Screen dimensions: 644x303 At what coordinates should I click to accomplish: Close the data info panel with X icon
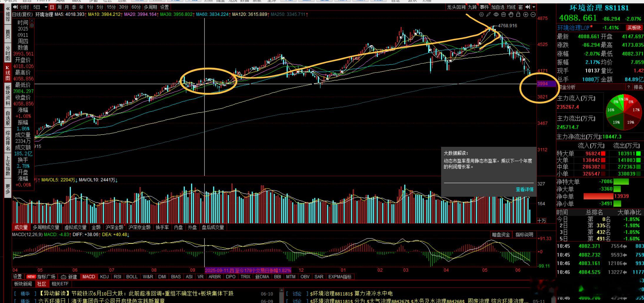click(32, 21)
